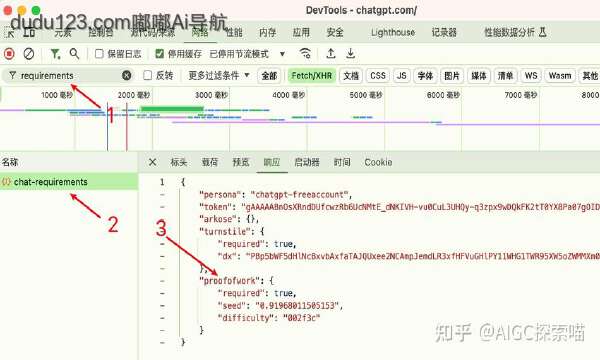Open network conditions wifi icon
The height and width of the screenshot is (360, 600).
click(x=305, y=54)
